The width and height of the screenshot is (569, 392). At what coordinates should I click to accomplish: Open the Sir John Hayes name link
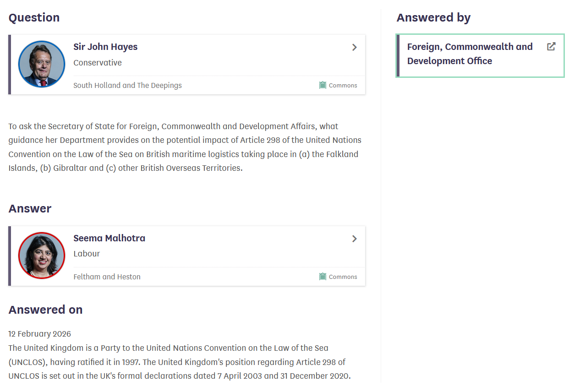click(105, 47)
